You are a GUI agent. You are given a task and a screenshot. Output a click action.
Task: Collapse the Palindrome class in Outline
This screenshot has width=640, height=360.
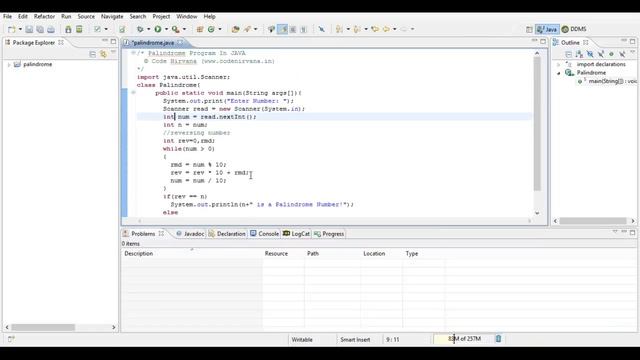[x=559, y=73]
